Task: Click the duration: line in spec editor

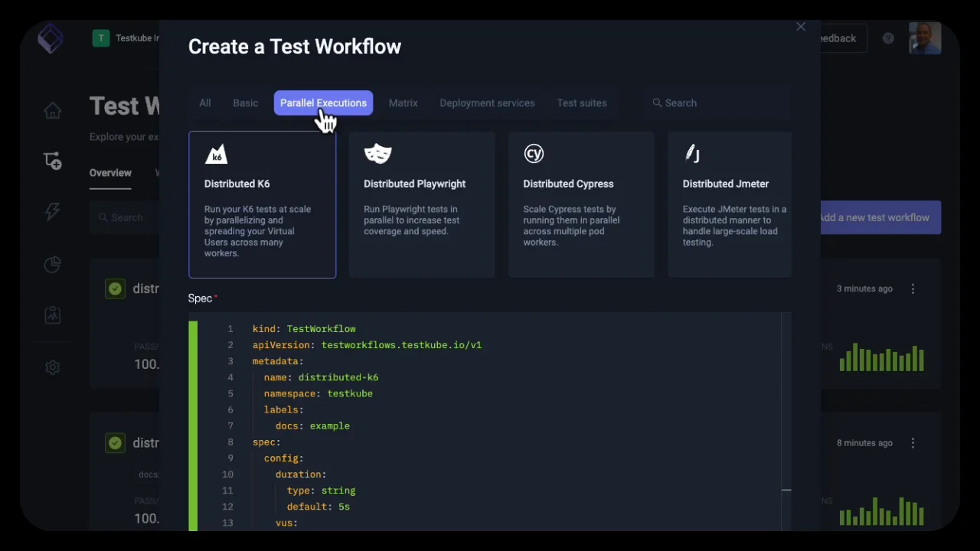Action: pyautogui.click(x=301, y=474)
